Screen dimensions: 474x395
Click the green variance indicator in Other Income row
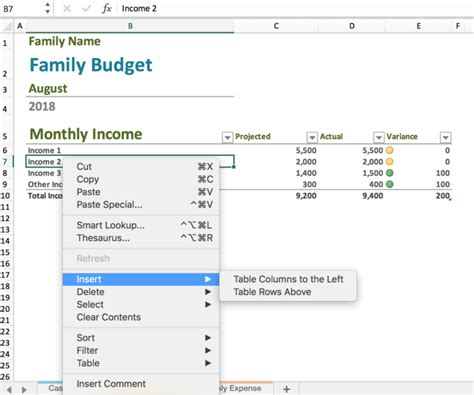point(390,184)
